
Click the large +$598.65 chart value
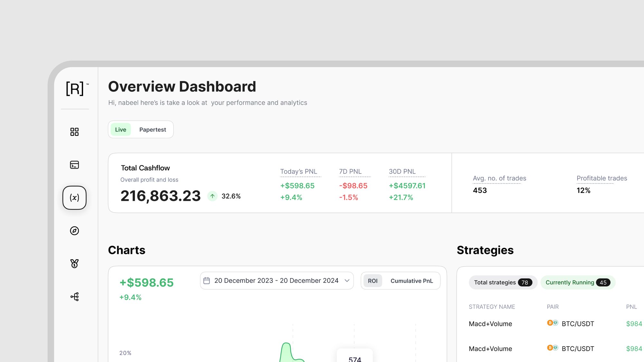click(147, 283)
